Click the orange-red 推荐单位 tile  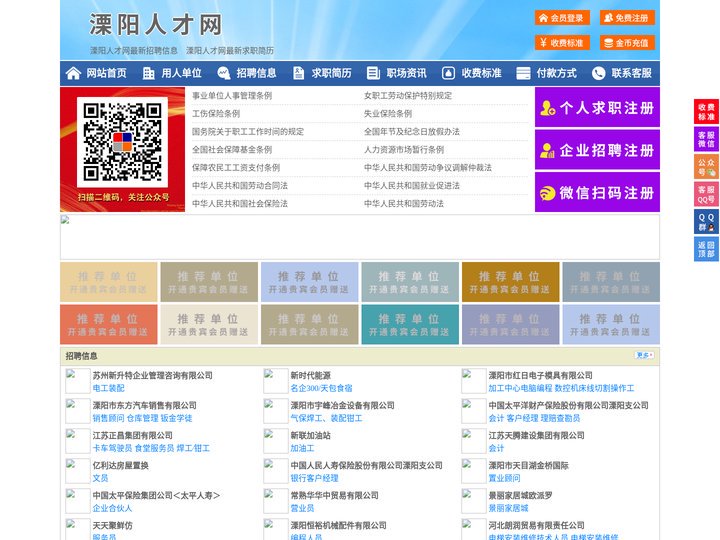[x=108, y=325]
